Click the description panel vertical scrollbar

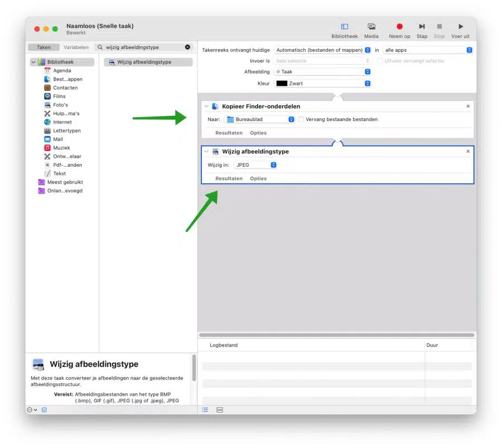click(x=194, y=368)
